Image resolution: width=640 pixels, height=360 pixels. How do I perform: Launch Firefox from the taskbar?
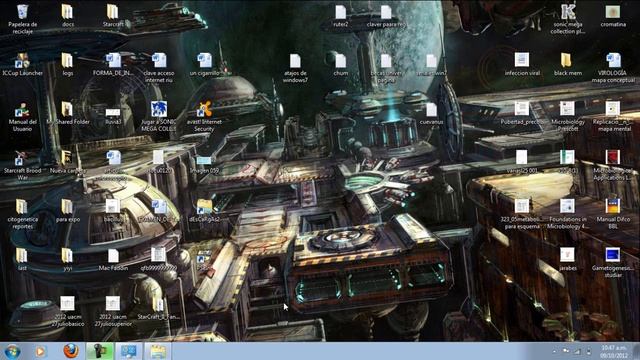(71, 351)
